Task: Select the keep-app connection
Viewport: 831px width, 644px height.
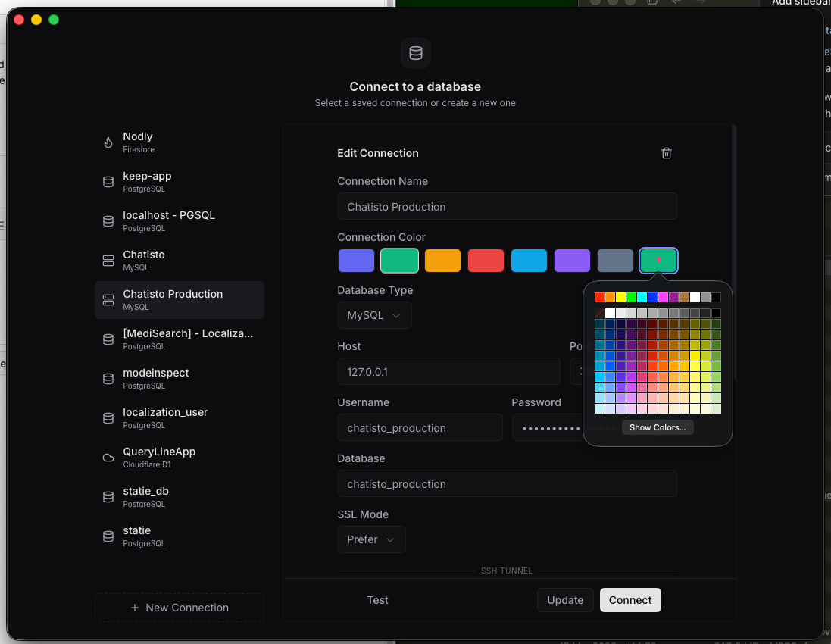Action: 179,182
